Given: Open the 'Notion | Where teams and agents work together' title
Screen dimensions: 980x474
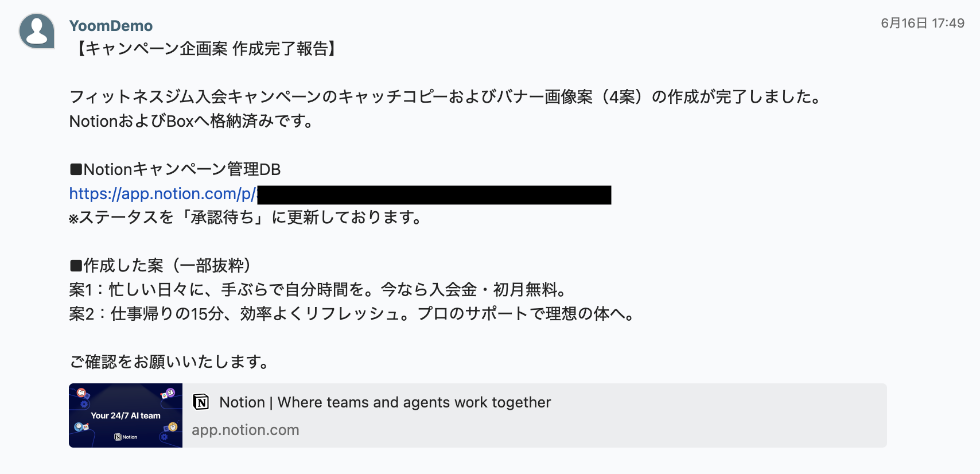Looking at the screenshot, I should pyautogui.click(x=385, y=402).
